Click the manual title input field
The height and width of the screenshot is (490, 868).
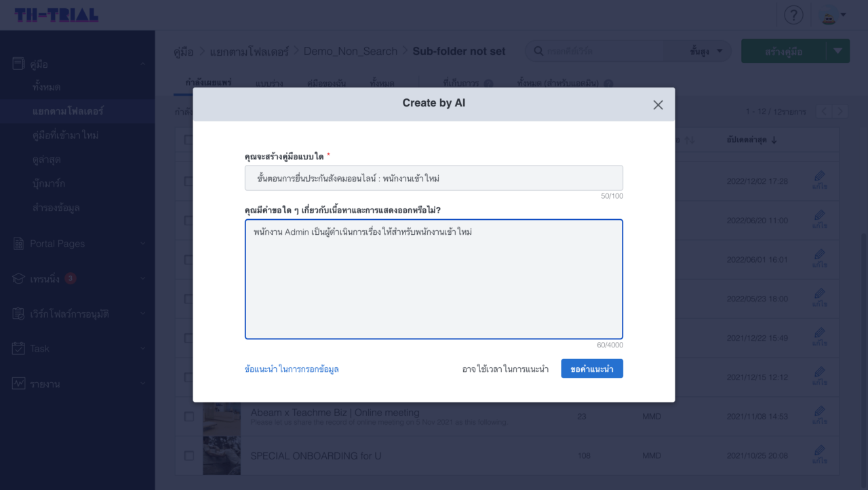click(433, 178)
